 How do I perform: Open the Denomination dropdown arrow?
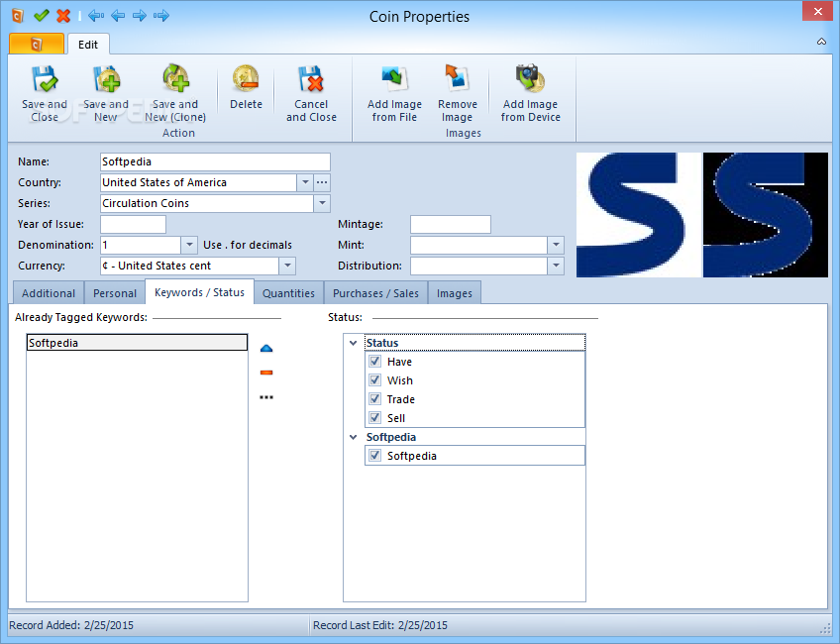[189, 246]
